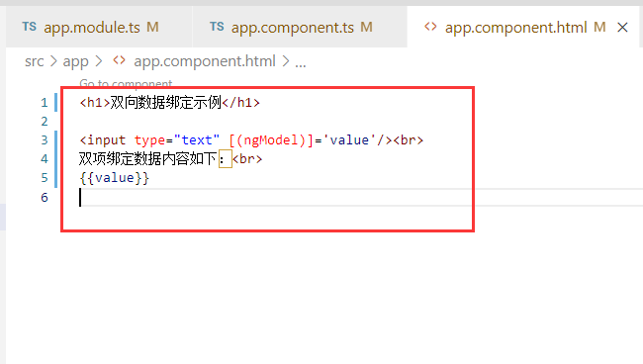Switch to the app.module.ts tab
Viewport: 643px width, 364px height.
click(x=98, y=27)
